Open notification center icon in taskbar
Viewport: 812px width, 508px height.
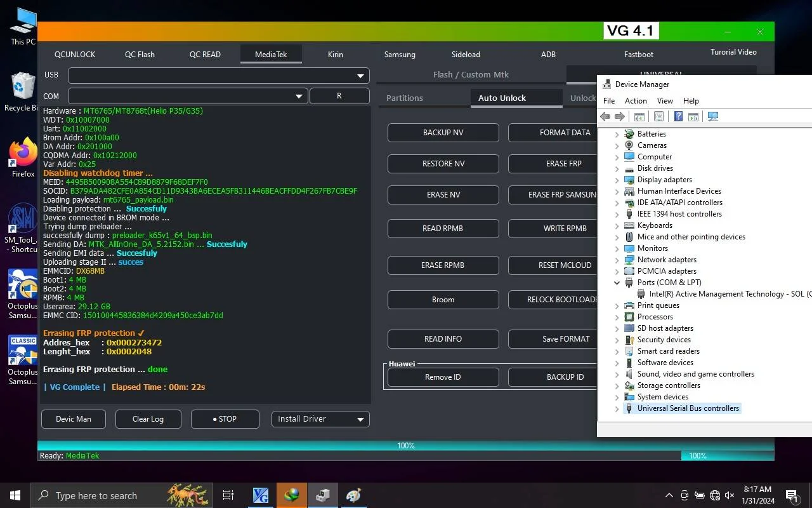pyautogui.click(x=792, y=495)
